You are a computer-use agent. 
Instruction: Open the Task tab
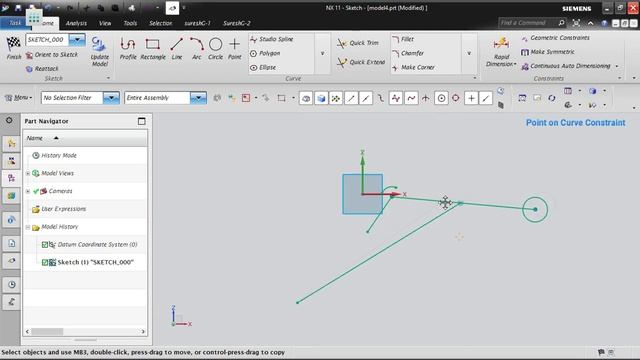tap(15, 23)
